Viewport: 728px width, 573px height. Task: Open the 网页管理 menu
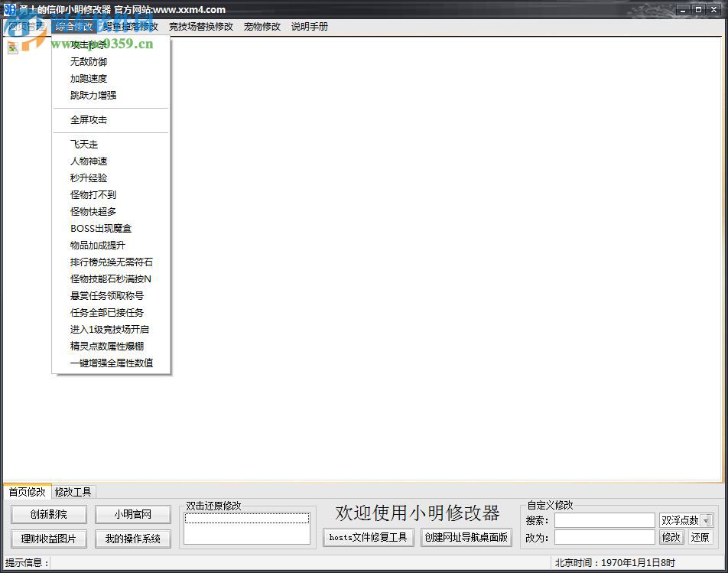point(27,27)
